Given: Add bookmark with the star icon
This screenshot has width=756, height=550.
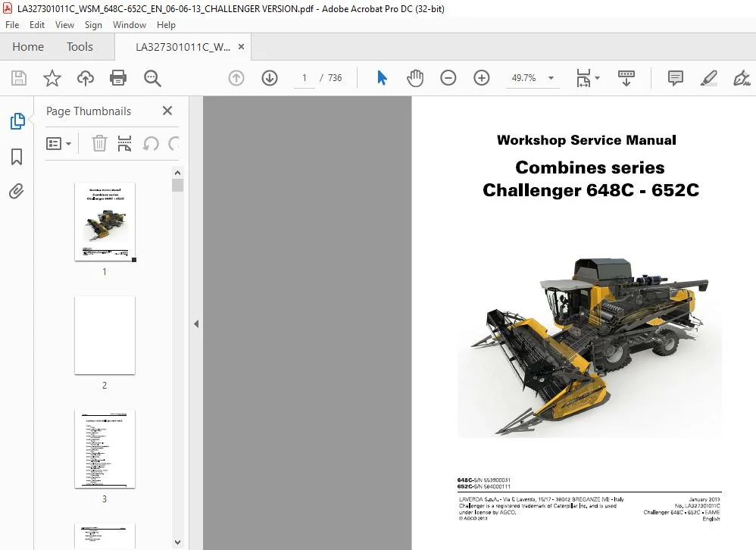Looking at the screenshot, I should tap(52, 78).
